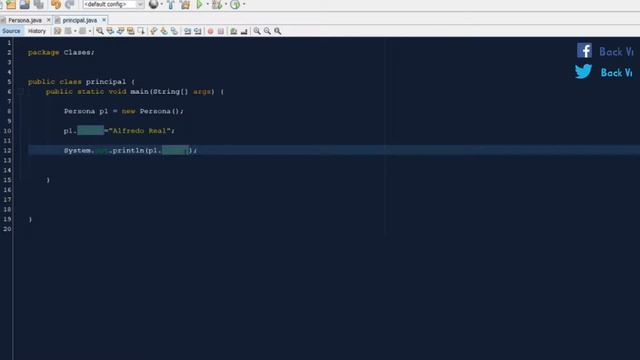
Task: Undo the last edit
Action: [x=56, y=4]
